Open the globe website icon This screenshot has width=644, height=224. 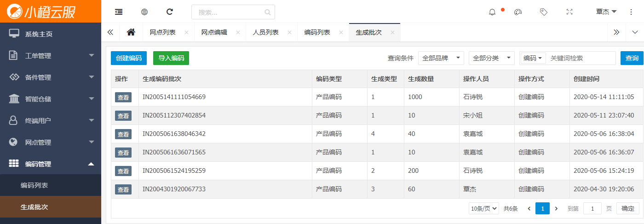144,12
